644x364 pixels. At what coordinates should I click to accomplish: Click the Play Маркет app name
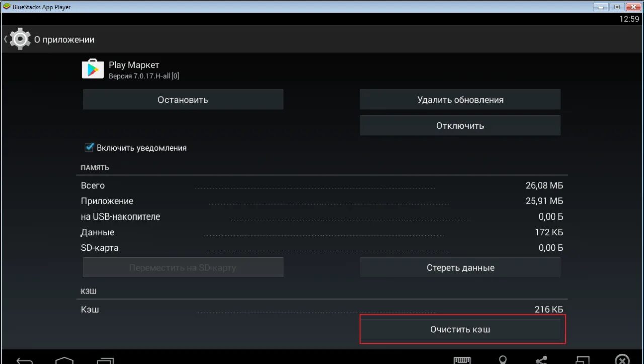[x=134, y=65]
